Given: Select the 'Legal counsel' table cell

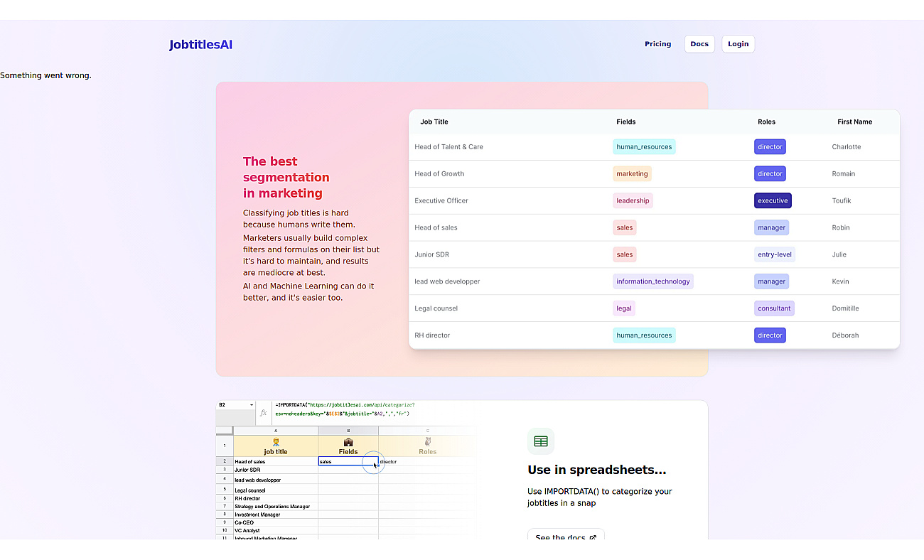Looking at the screenshot, I should coord(436,309).
